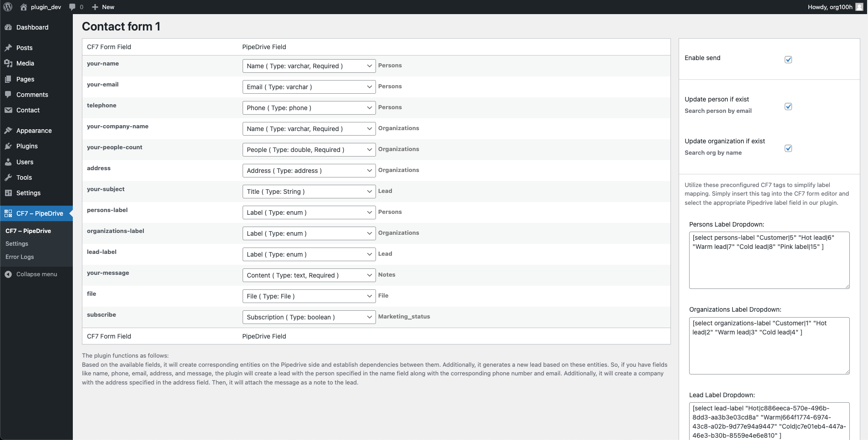The width and height of the screenshot is (868, 440).
Task: Click the plus New icon in admin bar
Action: point(95,7)
